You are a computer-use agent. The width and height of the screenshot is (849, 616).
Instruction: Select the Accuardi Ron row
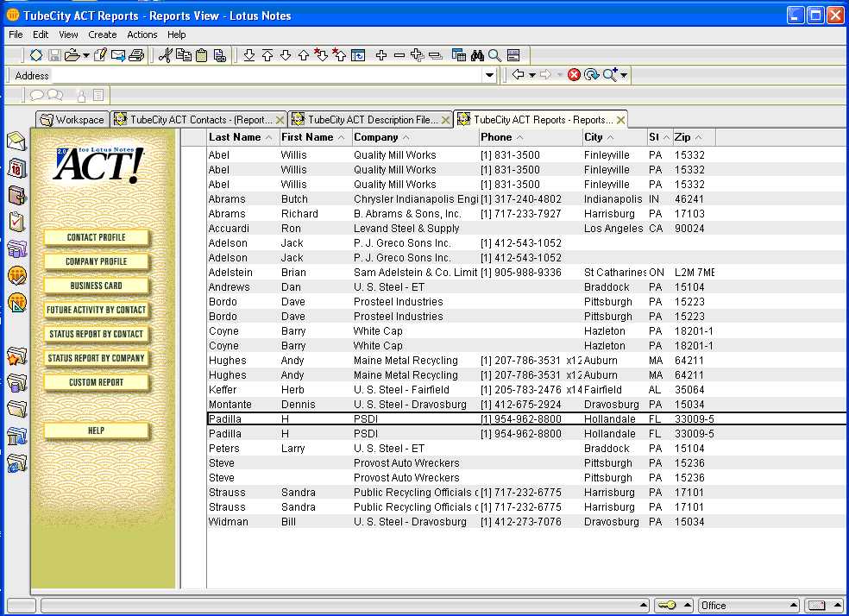pyautogui.click(x=526, y=229)
